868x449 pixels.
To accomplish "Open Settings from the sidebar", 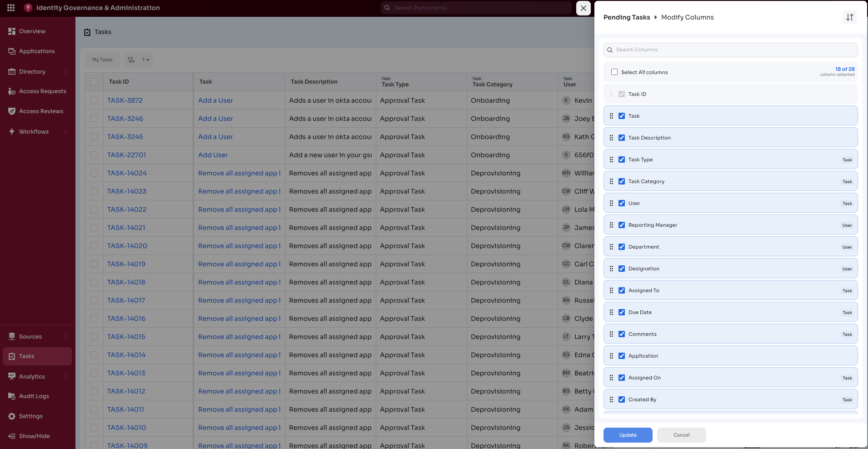I will (x=31, y=416).
